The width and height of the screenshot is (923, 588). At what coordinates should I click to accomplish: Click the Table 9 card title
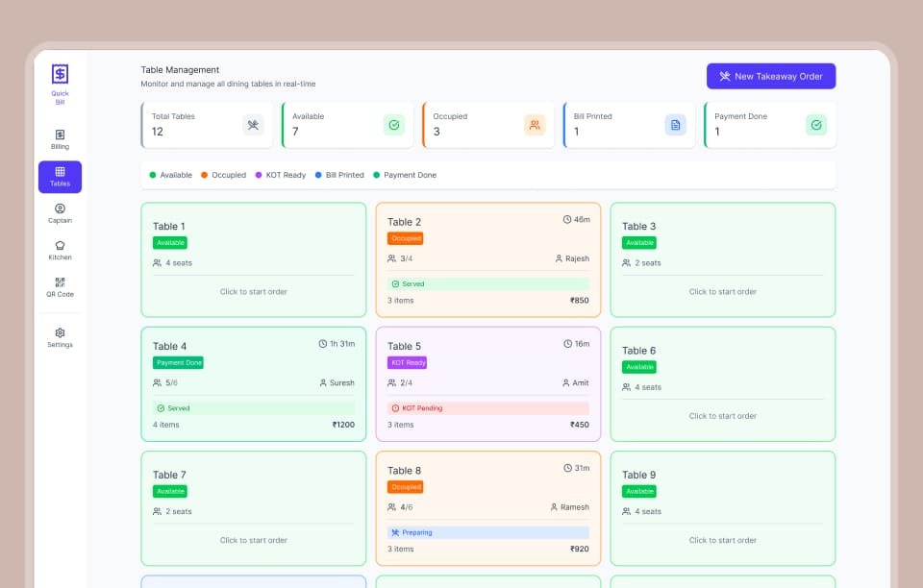638,475
